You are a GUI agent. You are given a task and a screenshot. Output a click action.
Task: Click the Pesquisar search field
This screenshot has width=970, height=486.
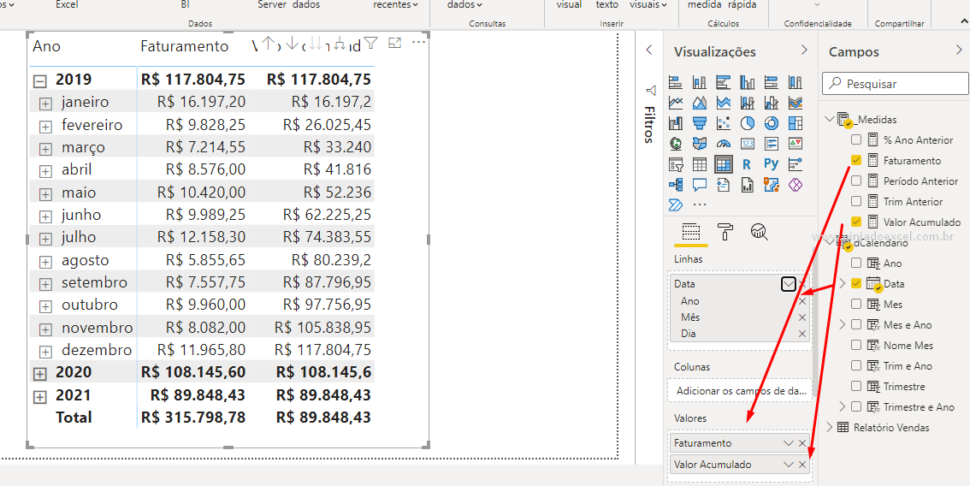(x=895, y=83)
